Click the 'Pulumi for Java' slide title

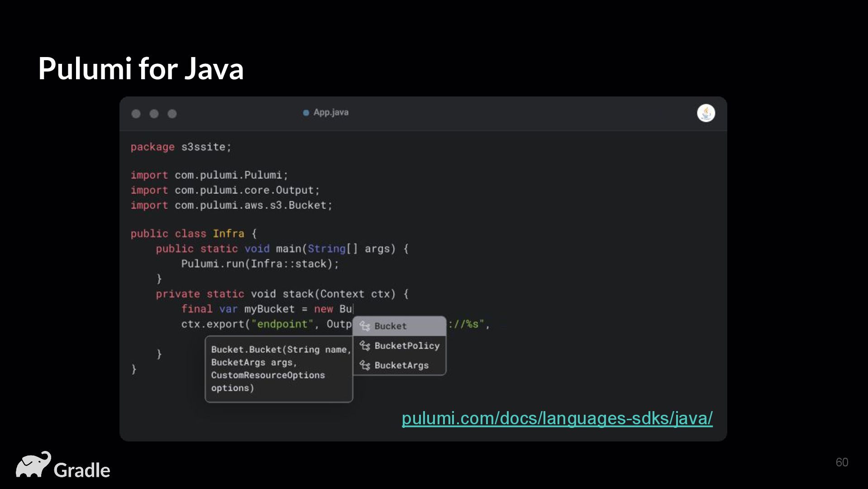[141, 69]
